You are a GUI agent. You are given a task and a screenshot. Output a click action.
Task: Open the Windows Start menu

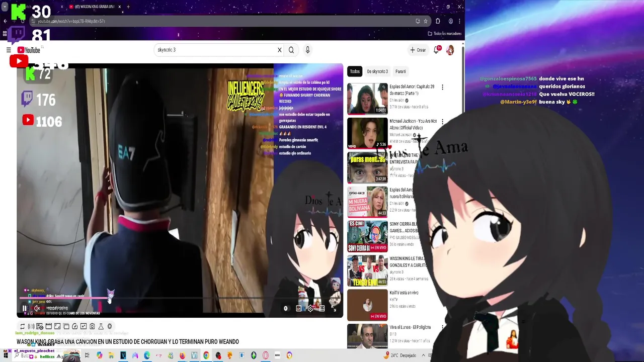(x=6, y=355)
